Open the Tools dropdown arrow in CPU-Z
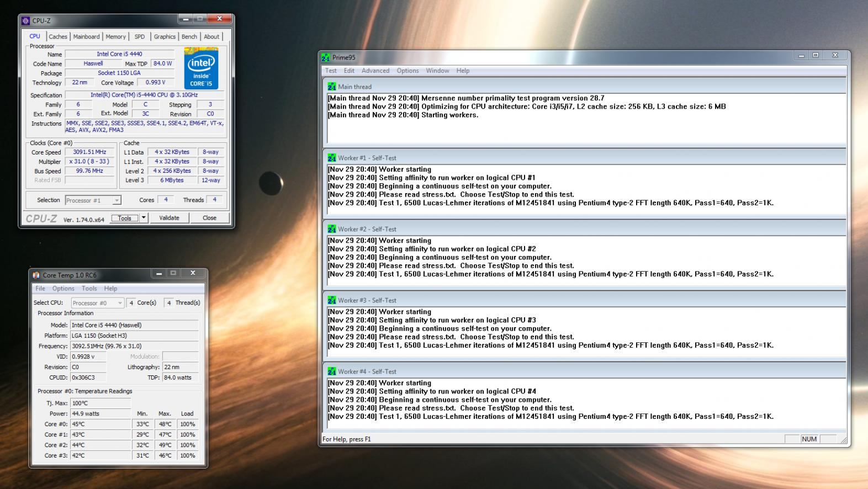This screenshot has width=868, height=489. coord(144,217)
